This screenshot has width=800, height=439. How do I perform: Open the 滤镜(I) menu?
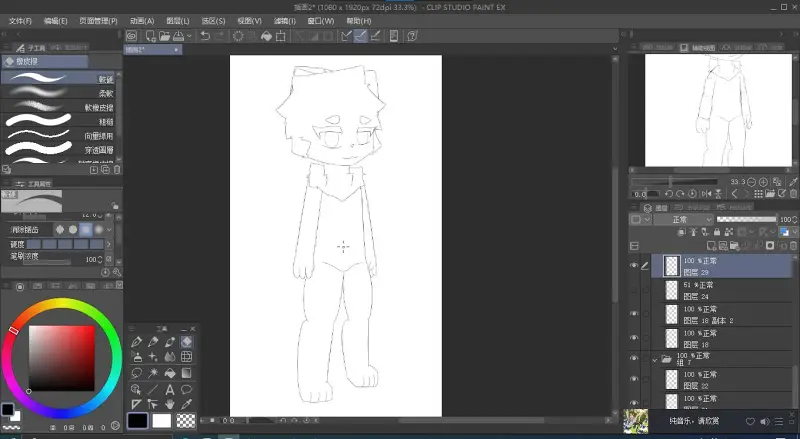[x=285, y=21]
